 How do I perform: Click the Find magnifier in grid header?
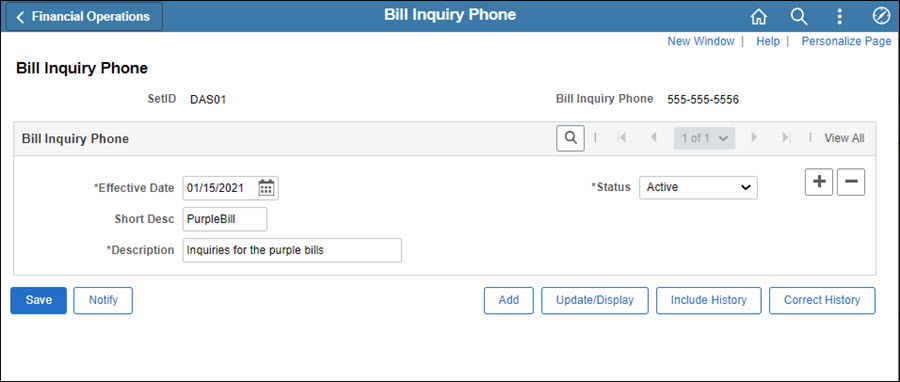571,138
